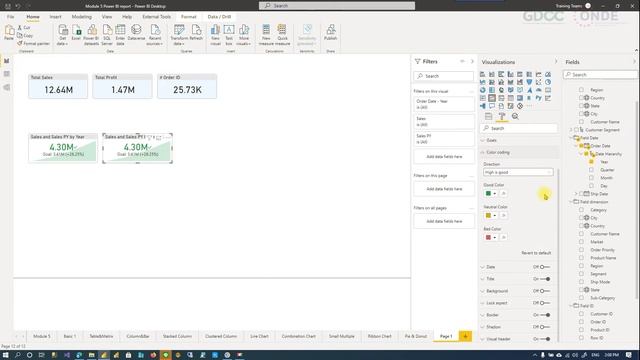Switch to Model view in left sidebar
640x360 pixels.
pos(7,87)
